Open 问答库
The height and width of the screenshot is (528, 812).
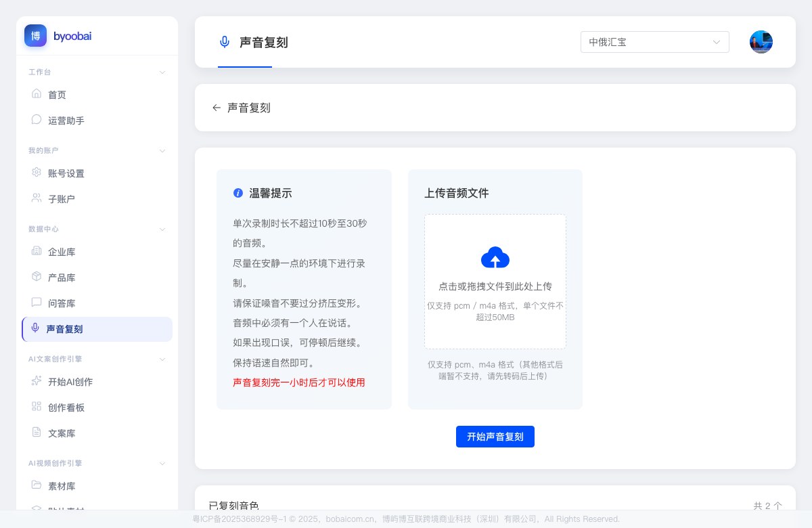pos(97,303)
